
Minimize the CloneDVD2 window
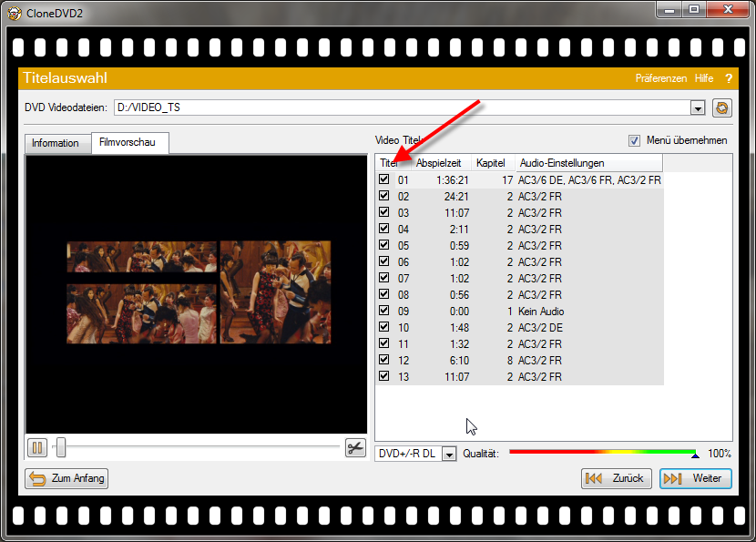669,10
